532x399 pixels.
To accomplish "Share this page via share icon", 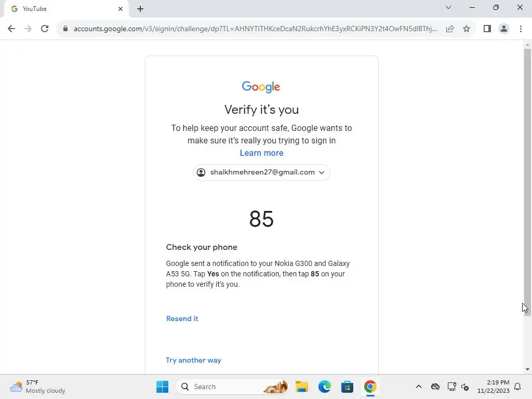I will coord(450,29).
